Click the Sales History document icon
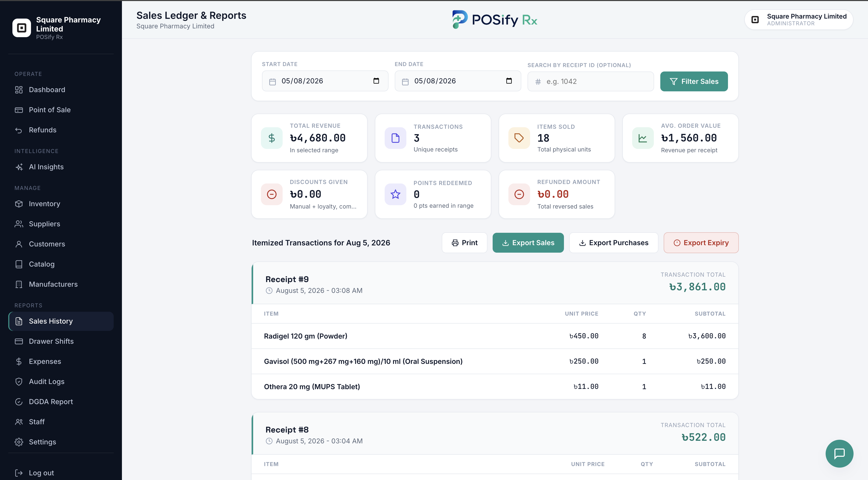 tap(19, 321)
